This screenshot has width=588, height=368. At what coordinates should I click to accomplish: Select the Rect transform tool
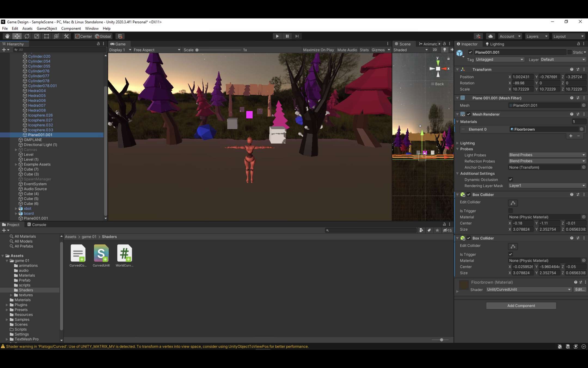(x=47, y=36)
